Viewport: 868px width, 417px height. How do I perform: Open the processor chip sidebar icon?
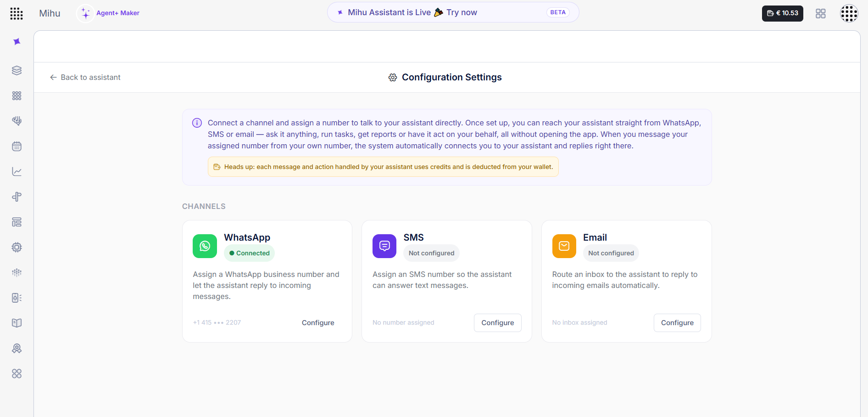click(17, 248)
